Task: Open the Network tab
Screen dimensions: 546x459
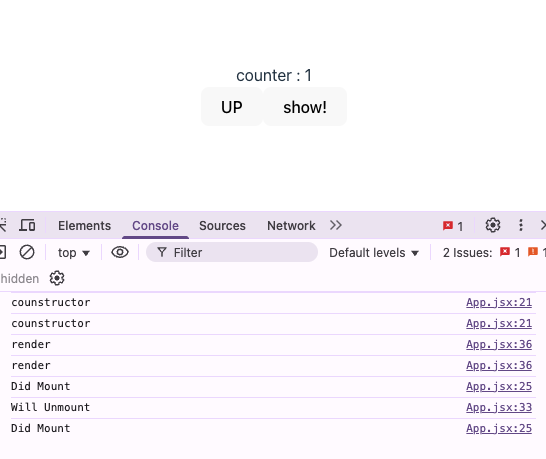Action: point(291,226)
